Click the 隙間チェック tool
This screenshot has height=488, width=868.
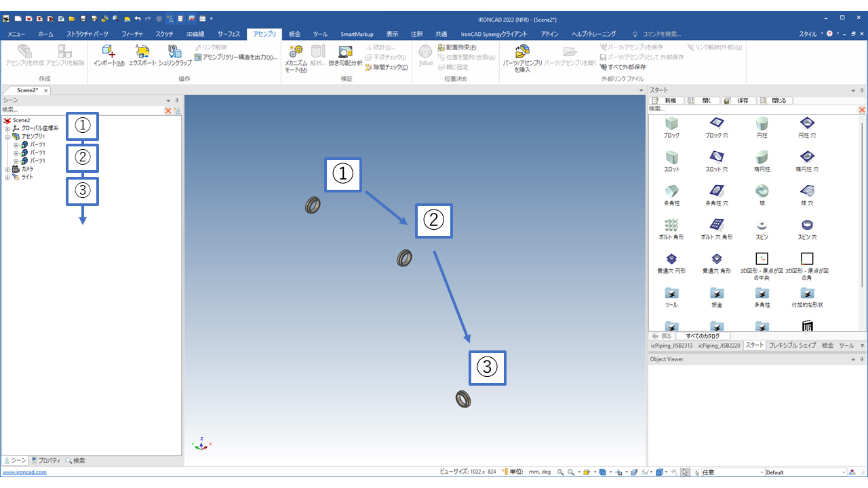[x=386, y=67]
